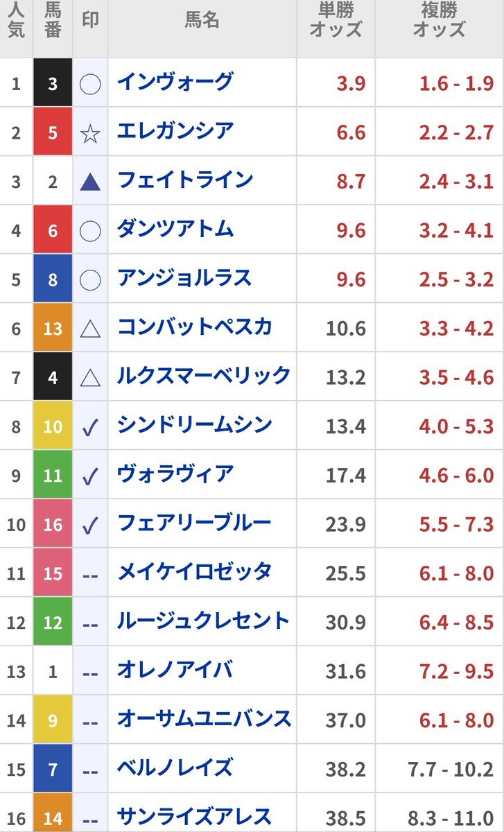Open horse page for ヴォラヴィア
The height and width of the screenshot is (832, 504).
pos(175,475)
